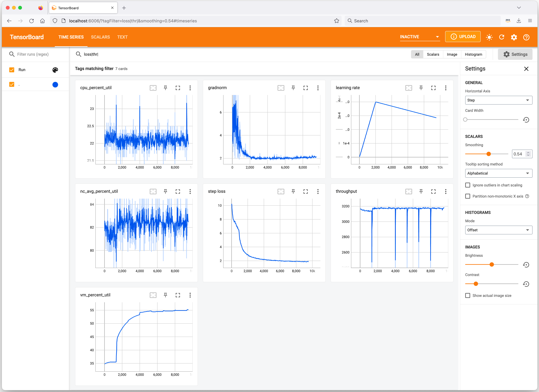Enable Ignore outliers in chart scaling

[x=468, y=185]
